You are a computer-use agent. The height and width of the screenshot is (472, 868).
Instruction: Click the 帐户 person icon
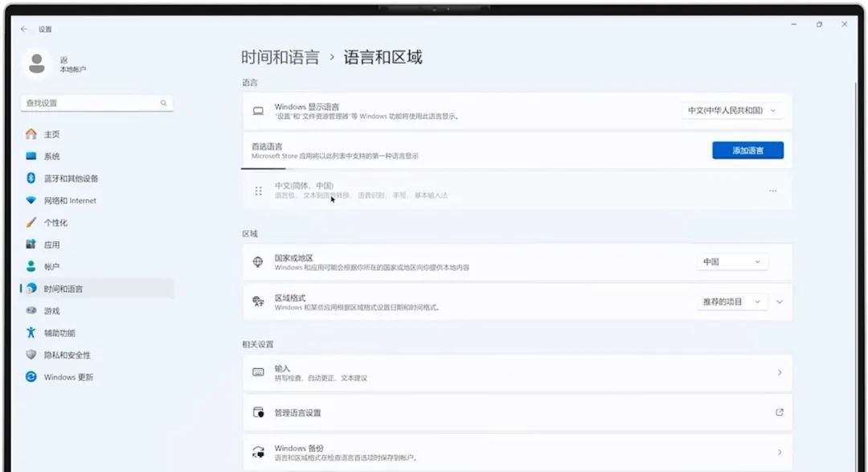[31, 266]
